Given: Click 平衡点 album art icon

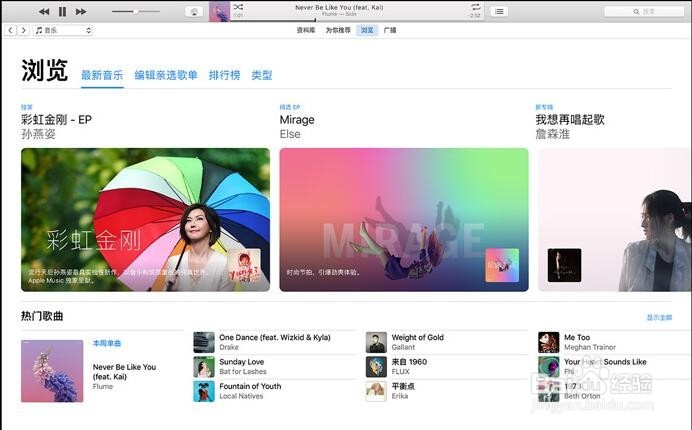Looking at the screenshot, I should tap(376, 391).
